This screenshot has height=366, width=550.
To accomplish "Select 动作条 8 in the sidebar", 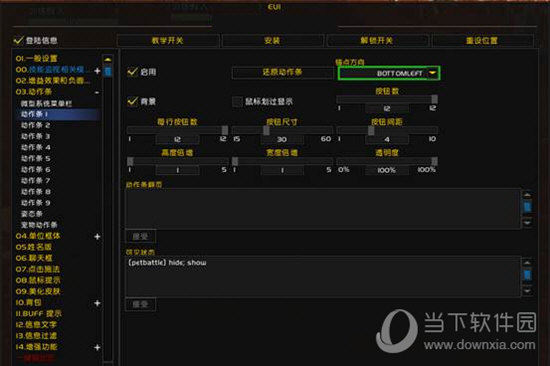I will click(x=35, y=192).
